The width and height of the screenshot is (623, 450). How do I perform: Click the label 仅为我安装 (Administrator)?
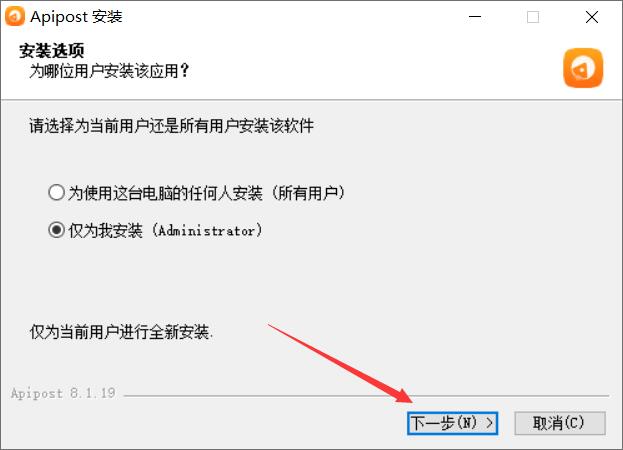tap(166, 230)
